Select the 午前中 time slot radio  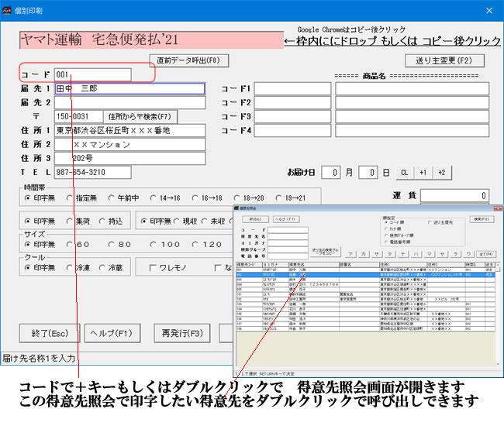pos(112,198)
